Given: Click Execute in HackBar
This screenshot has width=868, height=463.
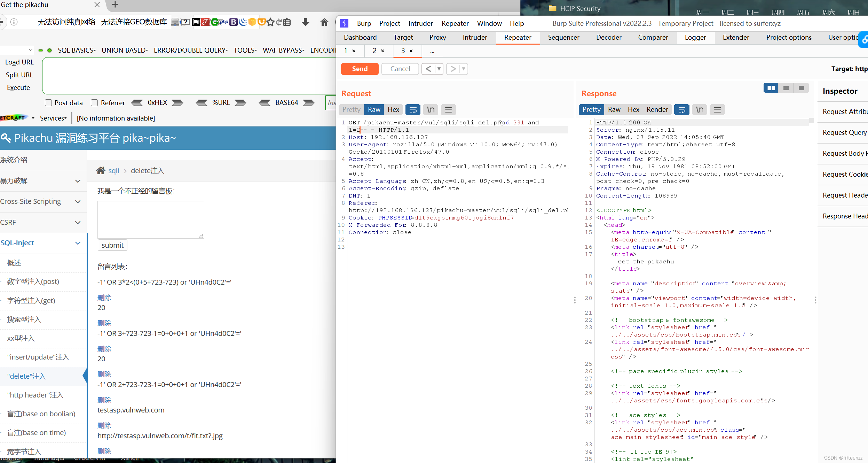Looking at the screenshot, I should [x=18, y=87].
